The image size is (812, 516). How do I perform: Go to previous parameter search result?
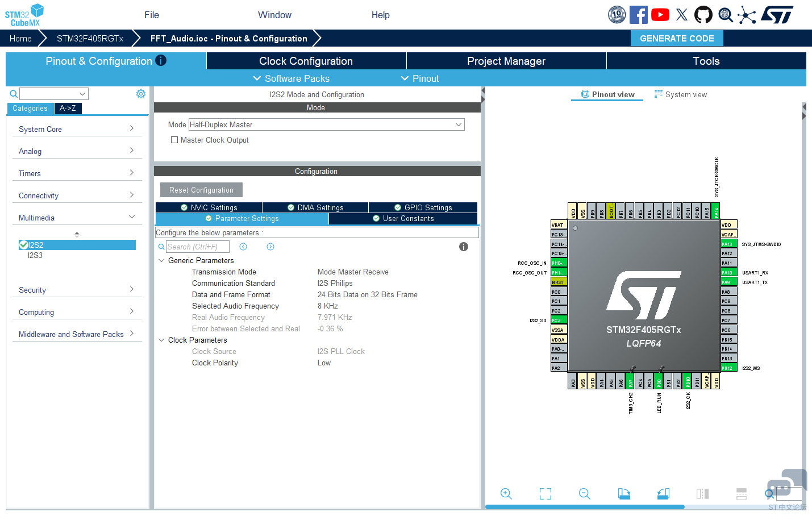[243, 247]
